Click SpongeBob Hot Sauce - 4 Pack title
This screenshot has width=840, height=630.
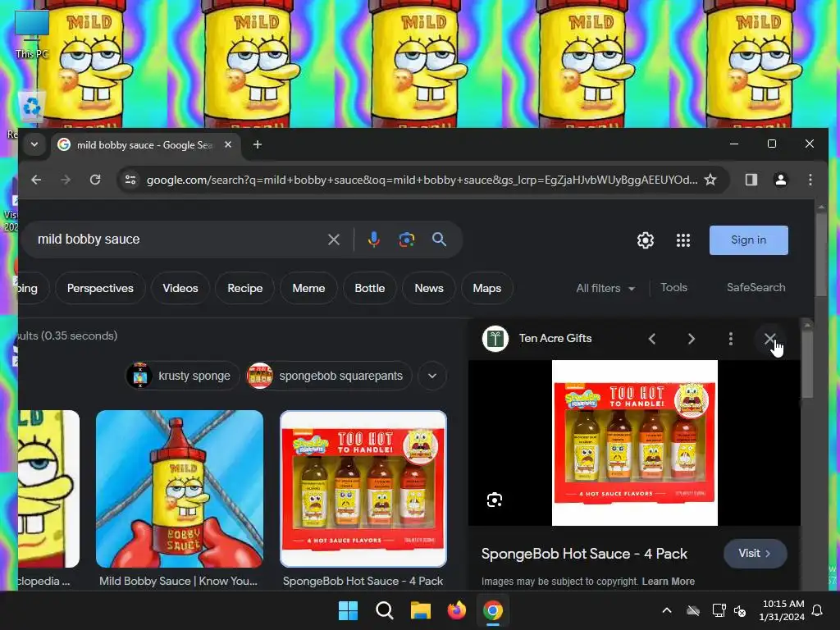tap(584, 554)
